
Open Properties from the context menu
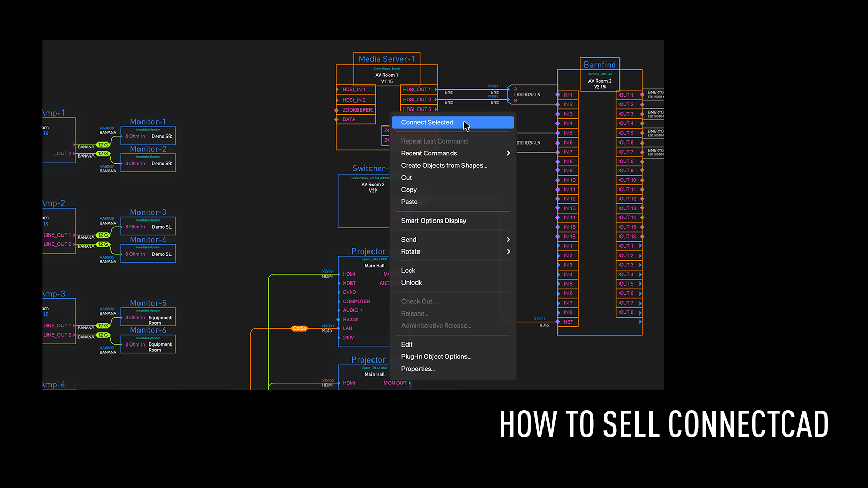click(x=418, y=369)
